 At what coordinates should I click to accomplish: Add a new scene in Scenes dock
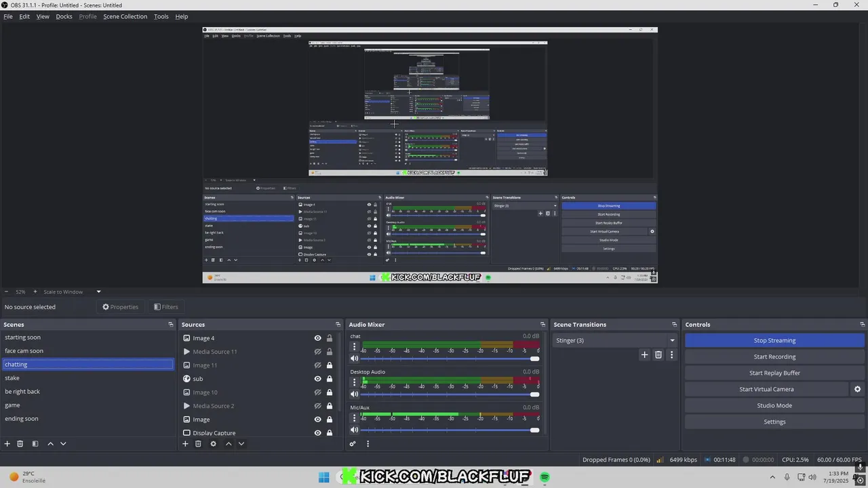tap(7, 444)
